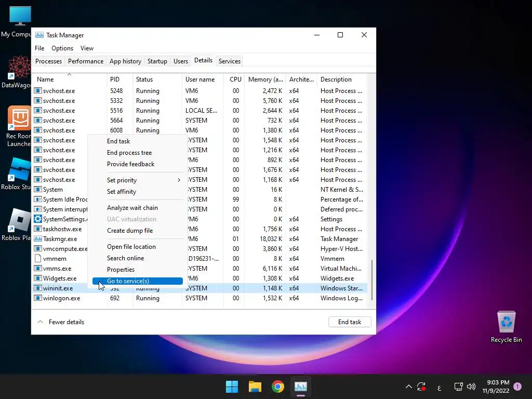Viewport: 532px width, 399px height.
Task: Select the vmms.exe process icon
Action: point(38,269)
